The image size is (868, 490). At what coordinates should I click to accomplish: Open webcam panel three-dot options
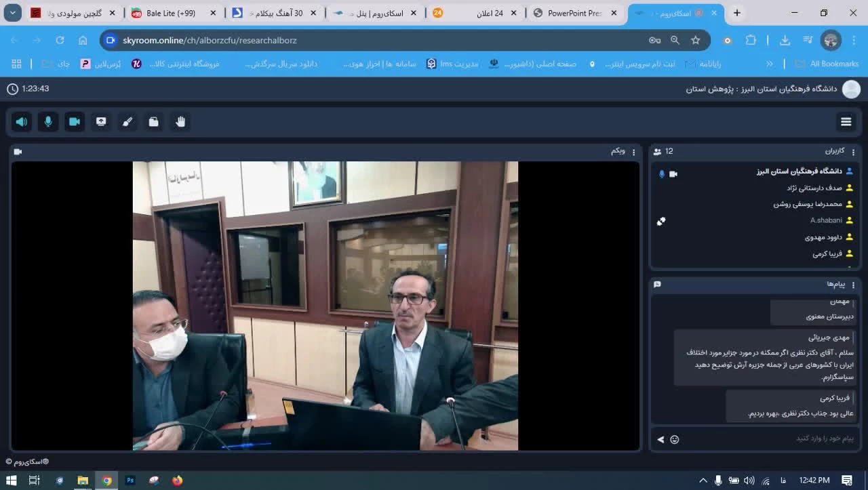(x=634, y=152)
